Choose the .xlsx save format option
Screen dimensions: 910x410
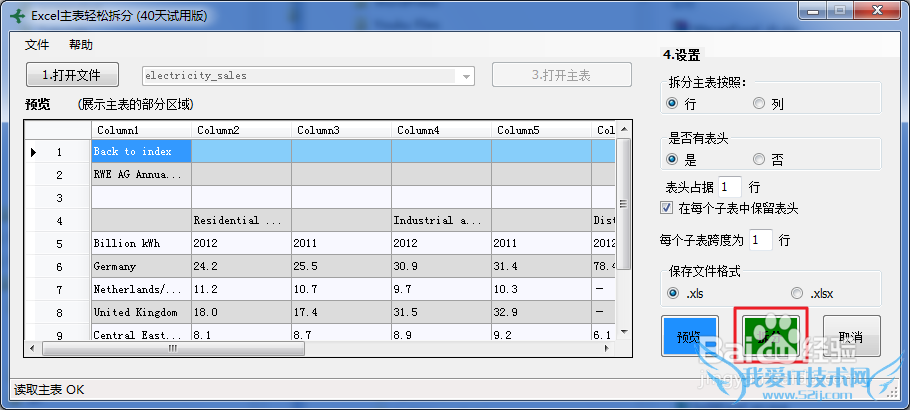797,293
